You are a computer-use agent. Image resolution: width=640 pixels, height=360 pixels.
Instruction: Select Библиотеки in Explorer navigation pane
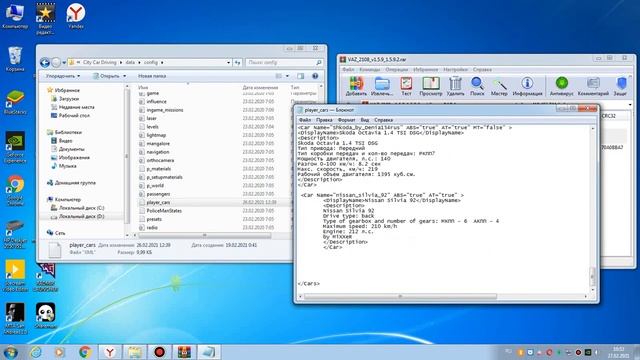(x=68, y=132)
